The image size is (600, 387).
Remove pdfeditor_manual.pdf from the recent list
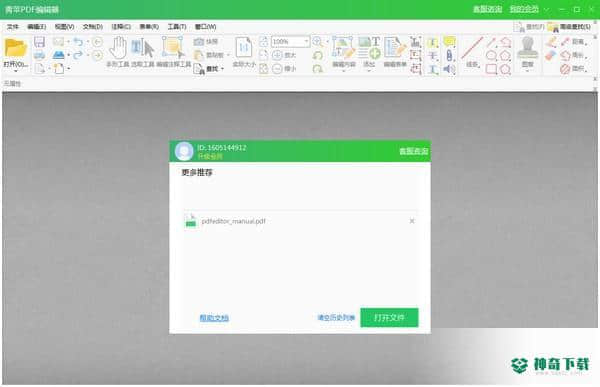point(412,221)
